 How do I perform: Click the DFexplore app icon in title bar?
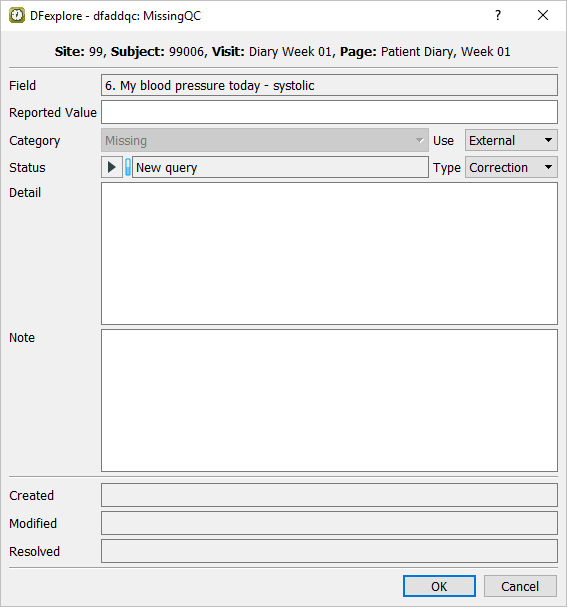pos(17,15)
